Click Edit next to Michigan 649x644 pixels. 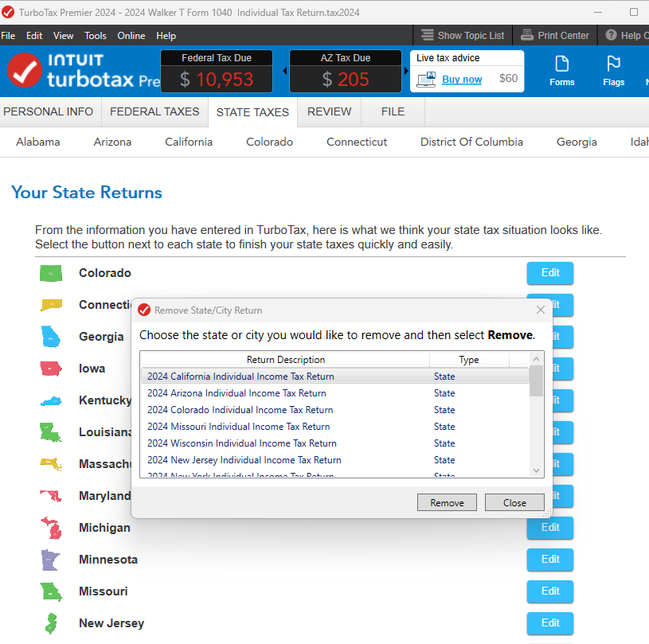pos(550,528)
